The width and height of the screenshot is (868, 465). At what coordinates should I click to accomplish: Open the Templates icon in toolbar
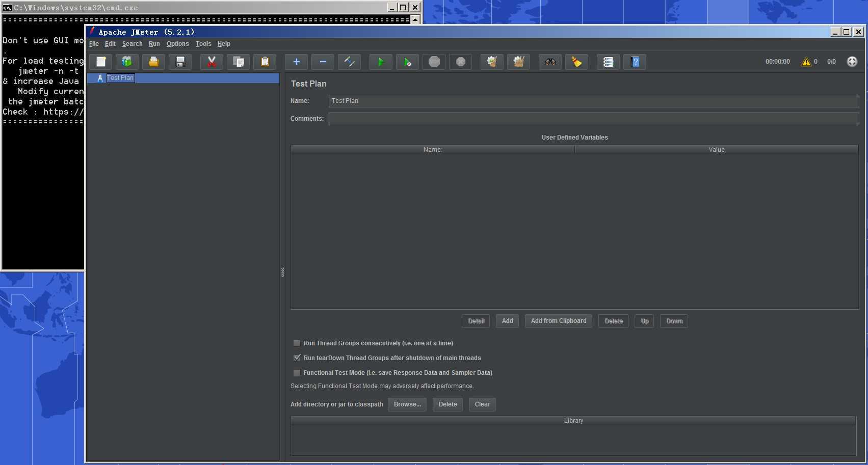(x=127, y=62)
